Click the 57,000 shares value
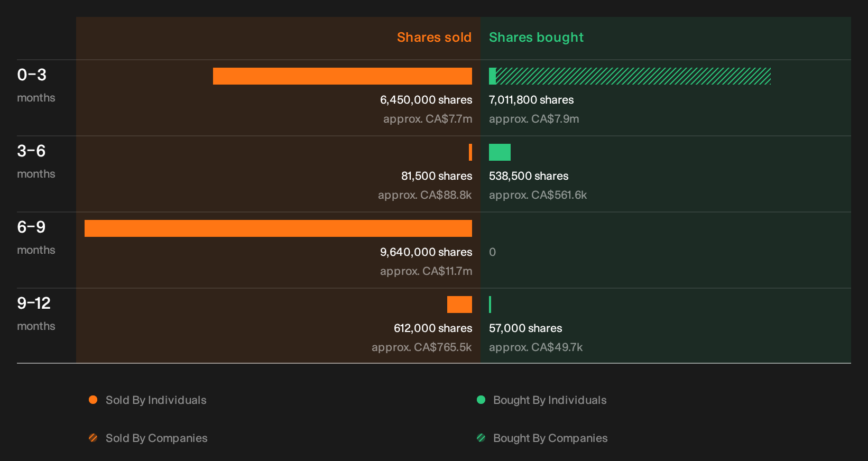The image size is (868, 461). click(x=525, y=328)
